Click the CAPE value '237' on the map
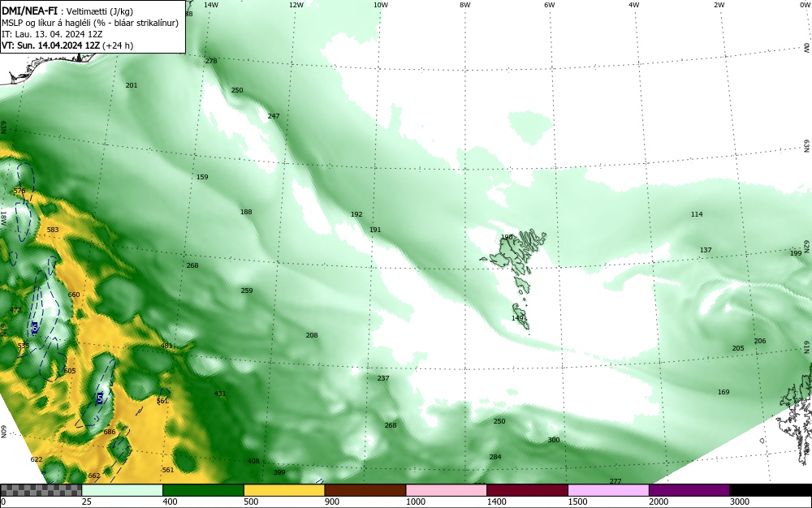812x508 pixels. click(382, 378)
